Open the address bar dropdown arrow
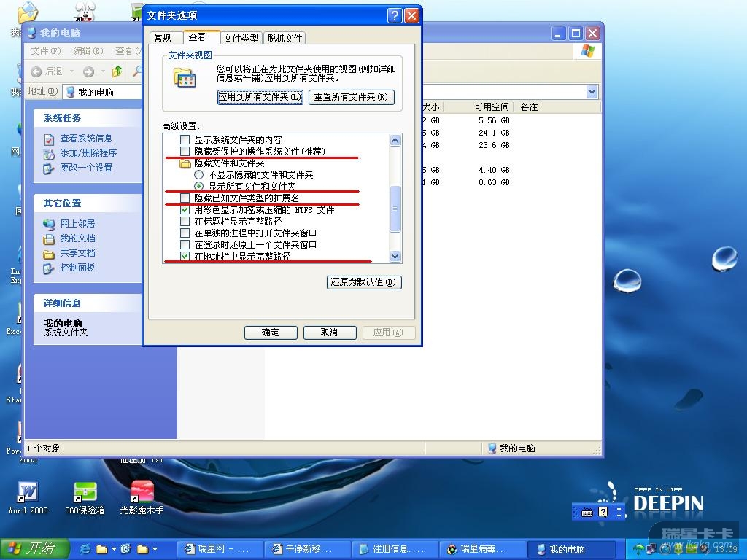The width and height of the screenshot is (747, 560). click(592, 92)
